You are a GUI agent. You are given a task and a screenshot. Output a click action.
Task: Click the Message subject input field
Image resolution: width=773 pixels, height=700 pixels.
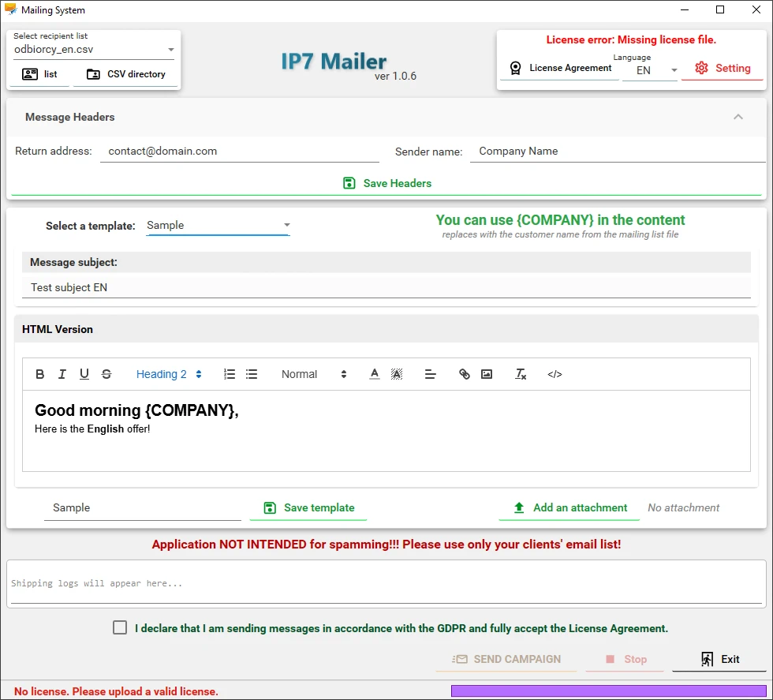[386, 287]
